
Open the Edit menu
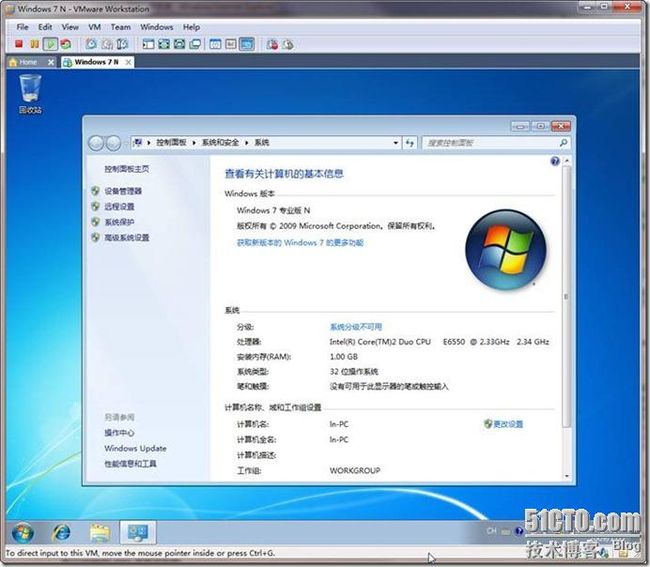tap(45, 27)
